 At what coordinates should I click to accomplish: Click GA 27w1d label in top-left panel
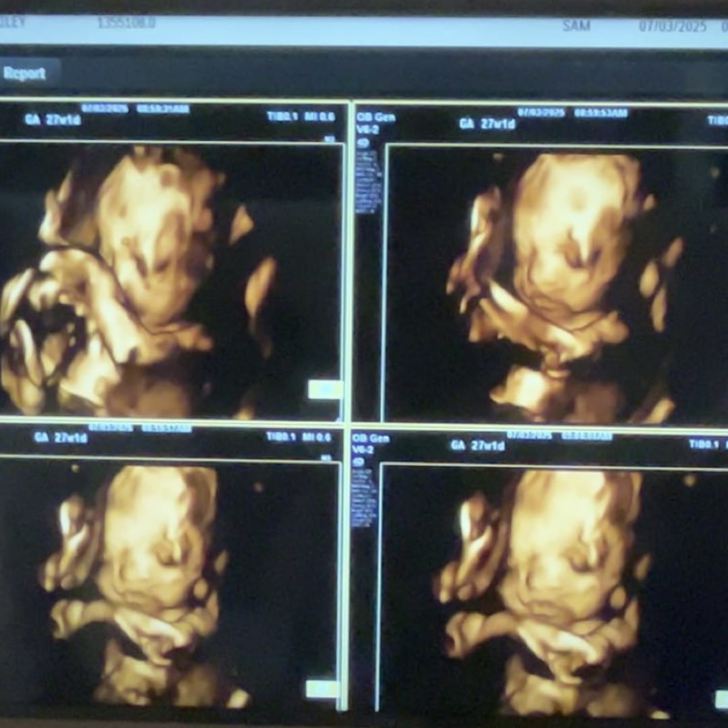(53, 119)
